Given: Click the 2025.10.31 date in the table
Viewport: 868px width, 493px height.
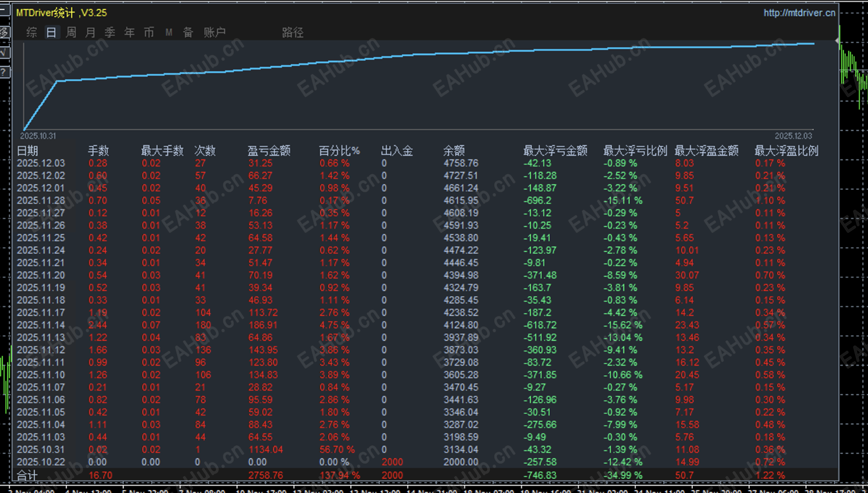Looking at the screenshot, I should [x=41, y=450].
